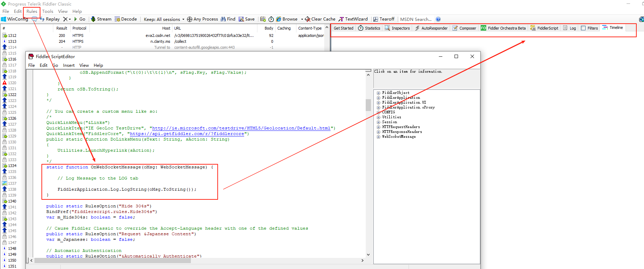Select the HTTPResponseHeaders tree item
644x269 pixels.
pos(402,132)
